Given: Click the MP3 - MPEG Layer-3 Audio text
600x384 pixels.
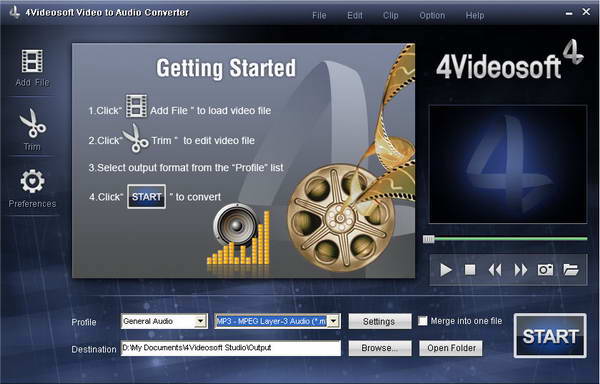Looking at the screenshot, I should 271,321.
